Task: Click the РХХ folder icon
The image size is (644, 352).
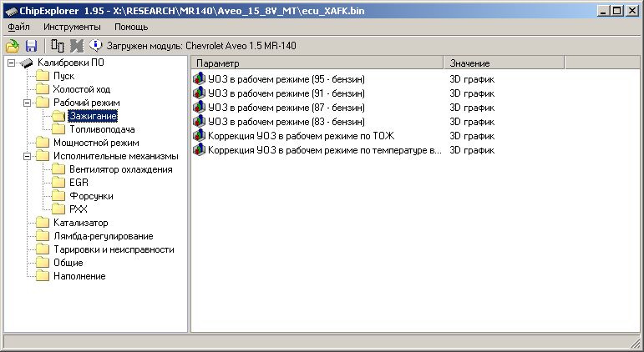Action: 58,209
